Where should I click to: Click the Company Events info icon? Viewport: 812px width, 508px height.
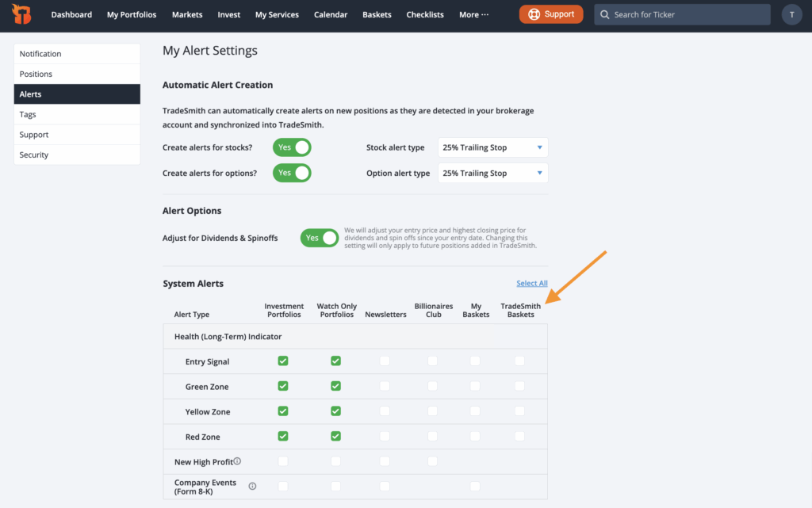(x=252, y=487)
